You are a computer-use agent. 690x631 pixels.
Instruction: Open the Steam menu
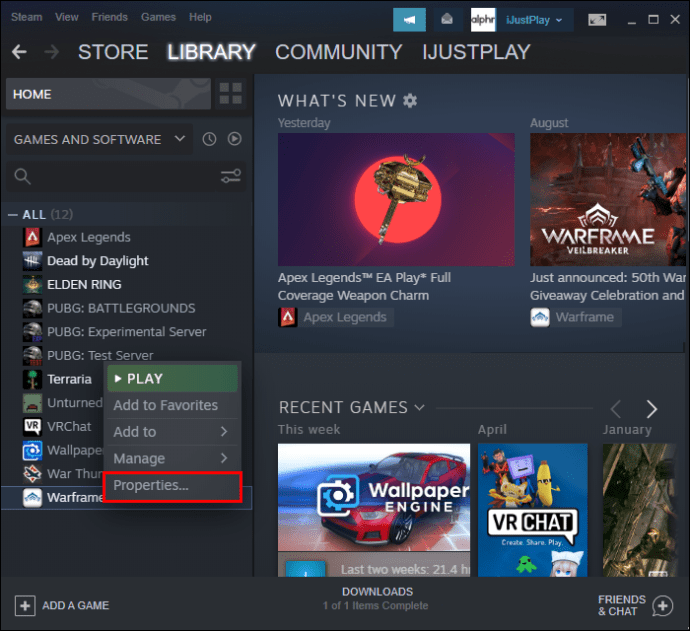[26, 17]
